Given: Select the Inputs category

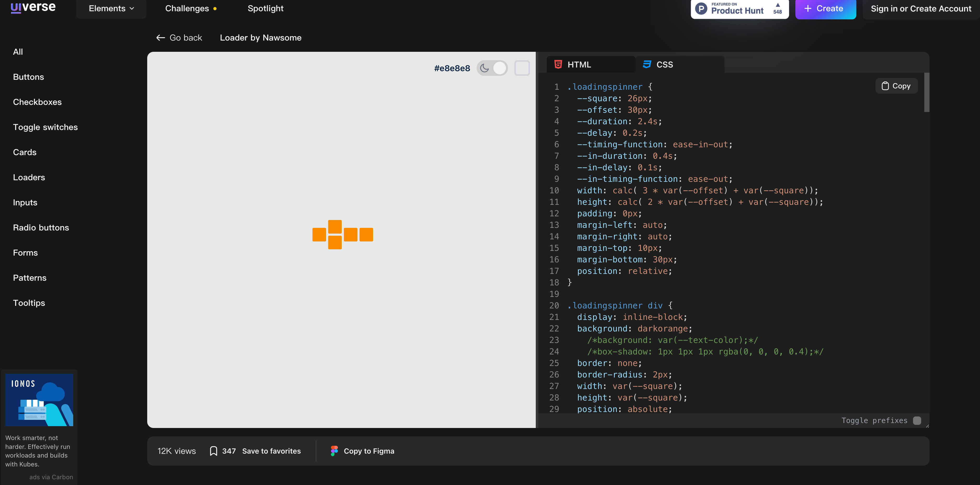Looking at the screenshot, I should click(25, 202).
